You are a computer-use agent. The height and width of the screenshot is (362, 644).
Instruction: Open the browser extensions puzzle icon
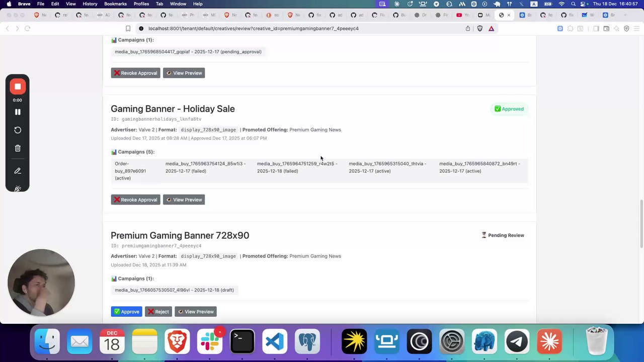pyautogui.click(x=570, y=29)
